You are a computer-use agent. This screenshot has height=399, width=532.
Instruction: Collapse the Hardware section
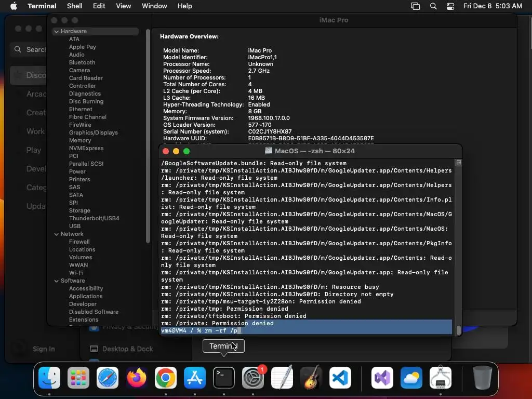(56, 31)
